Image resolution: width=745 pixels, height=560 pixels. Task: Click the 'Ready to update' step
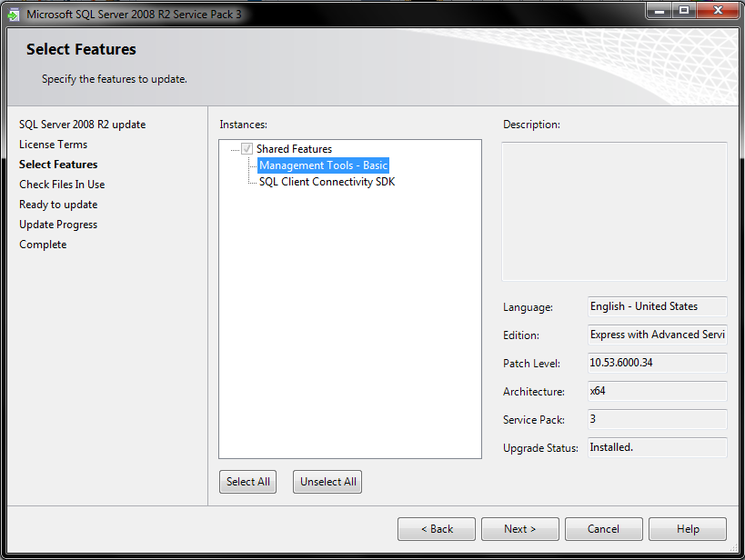click(58, 205)
